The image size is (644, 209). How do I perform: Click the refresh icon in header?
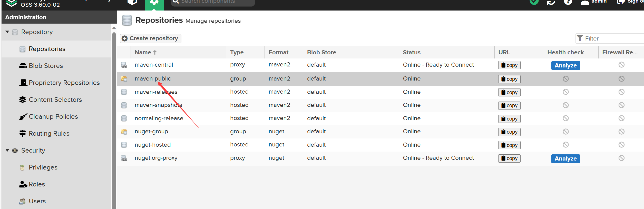(x=551, y=2)
